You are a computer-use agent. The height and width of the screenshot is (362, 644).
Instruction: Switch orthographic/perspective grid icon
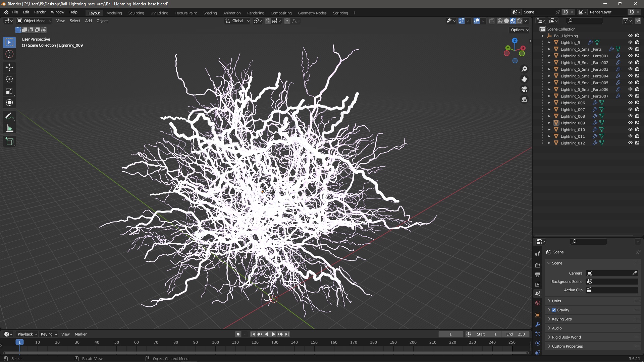point(524,100)
